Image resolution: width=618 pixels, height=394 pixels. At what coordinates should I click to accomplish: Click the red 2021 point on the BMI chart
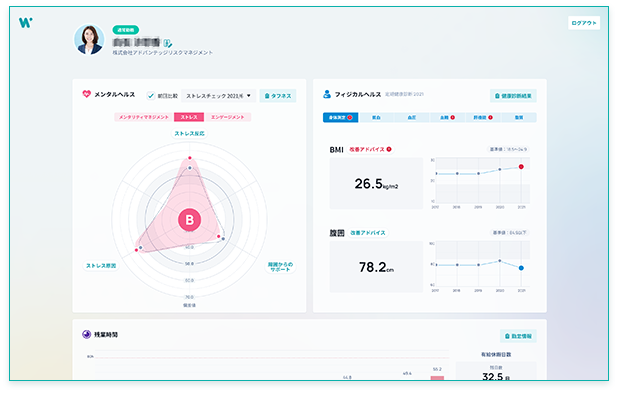(521, 167)
